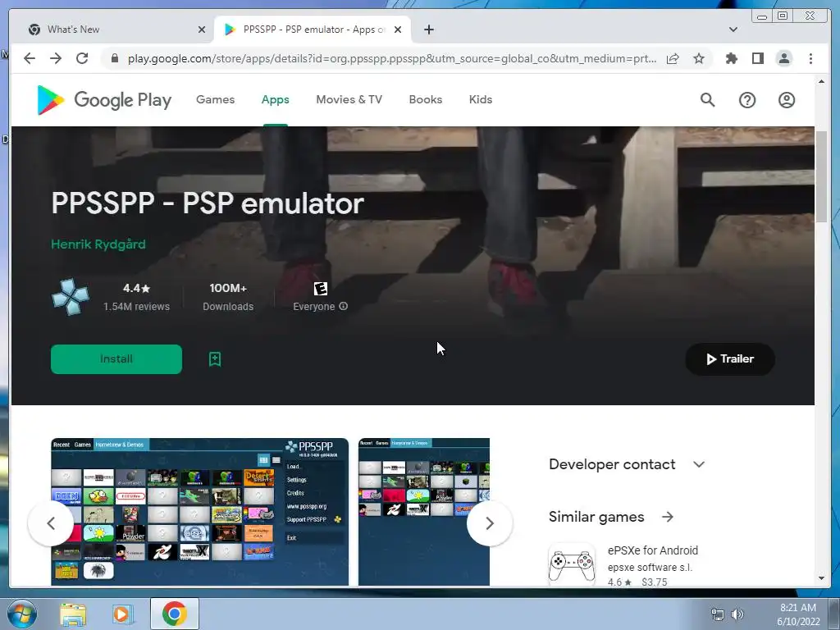
Task: Click the PPSSPP app icon
Action: [71, 297]
